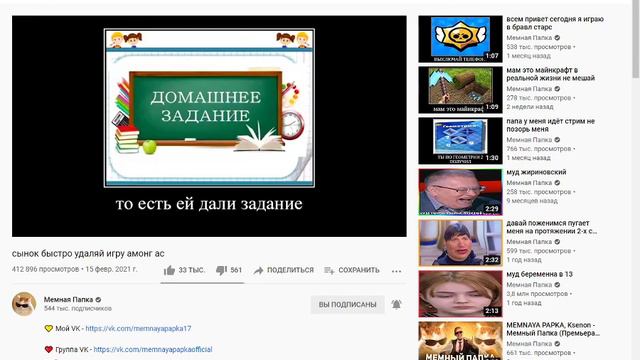Click the red heart emoji near Группа VK
The width and height of the screenshot is (640, 360).
coord(49,349)
